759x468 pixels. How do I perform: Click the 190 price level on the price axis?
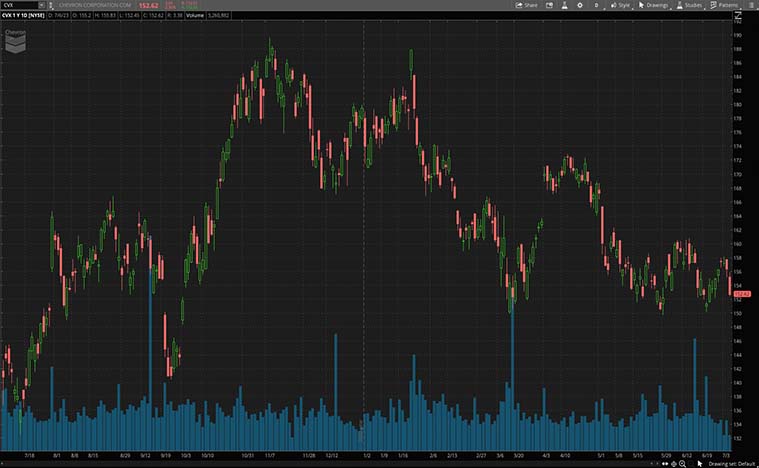click(x=737, y=35)
